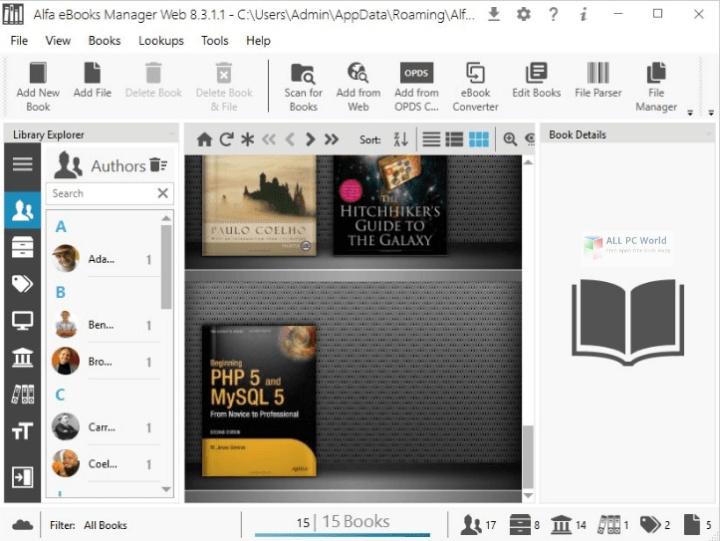Open Library Explorer panel dropdown arrow

click(173, 134)
